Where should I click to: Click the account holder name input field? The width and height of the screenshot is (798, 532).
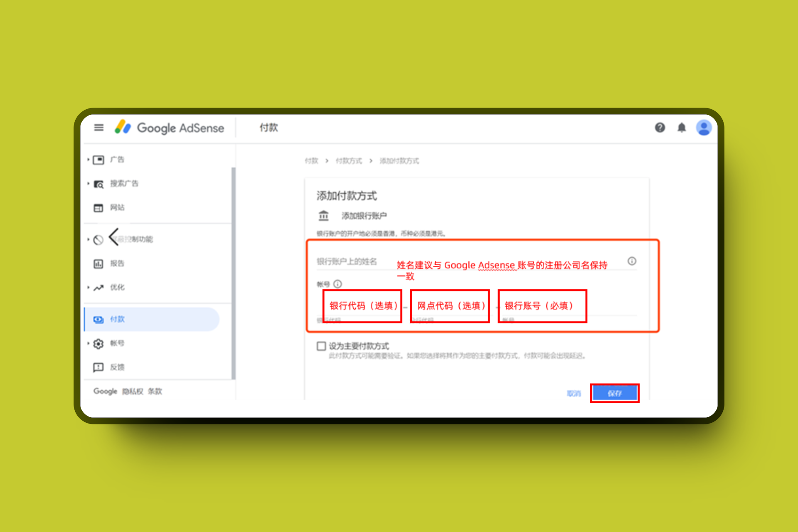476,262
